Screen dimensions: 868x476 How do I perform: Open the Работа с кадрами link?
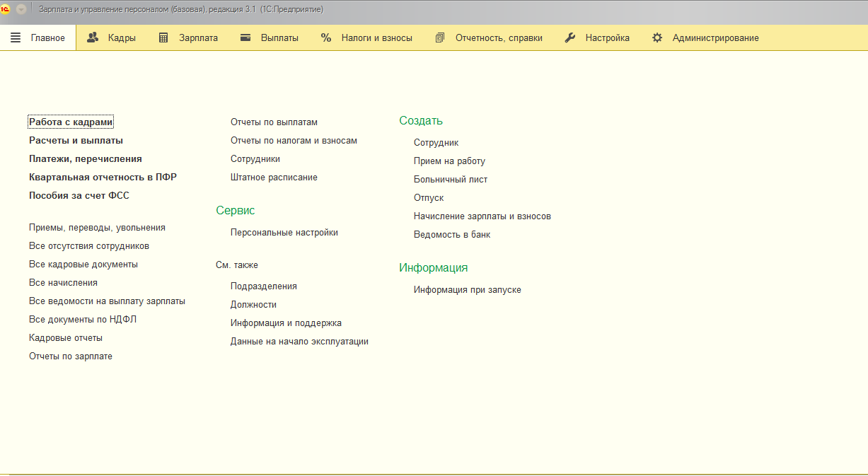click(x=71, y=122)
